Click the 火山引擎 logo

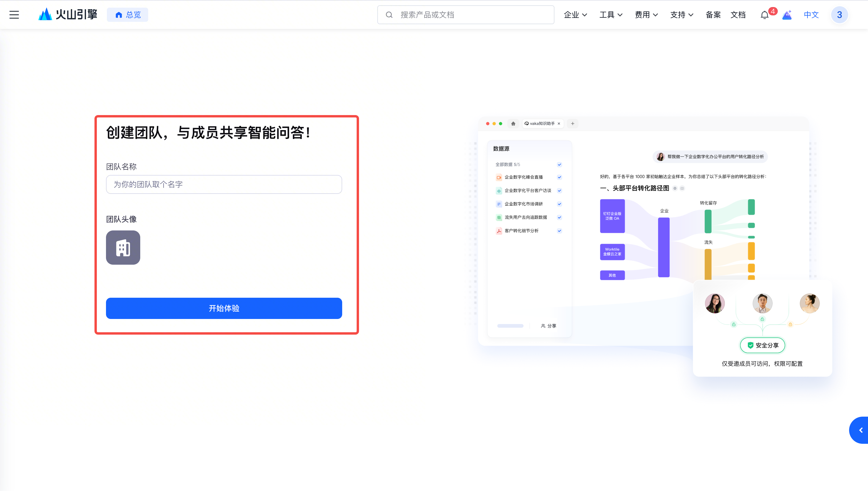(68, 14)
